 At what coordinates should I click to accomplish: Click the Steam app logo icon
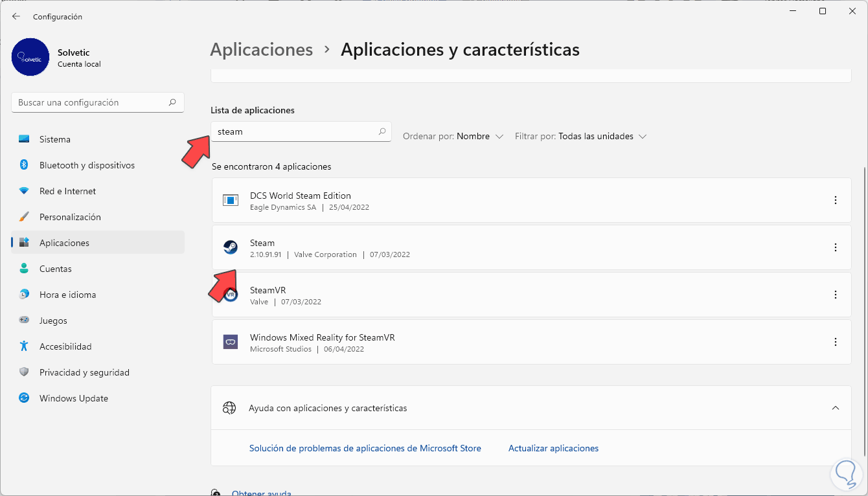pyautogui.click(x=231, y=247)
